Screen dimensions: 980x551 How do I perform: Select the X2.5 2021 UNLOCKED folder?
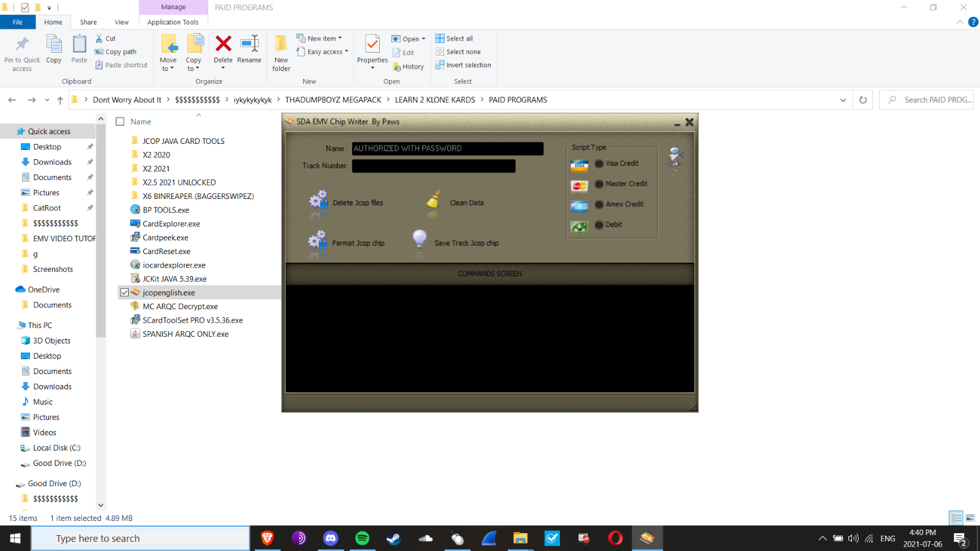point(179,182)
